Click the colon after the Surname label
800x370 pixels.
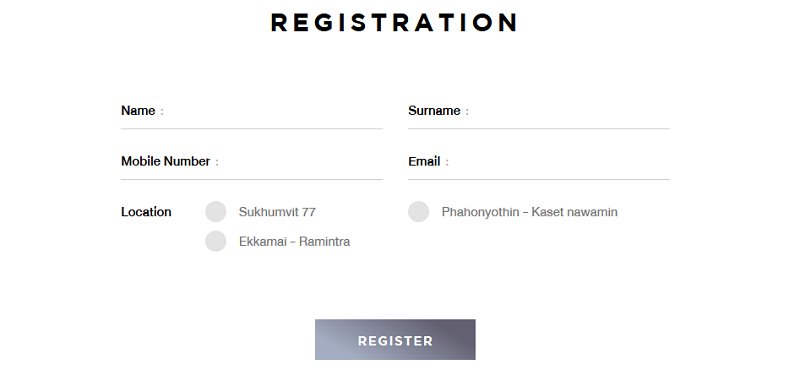pyautogui.click(x=467, y=112)
